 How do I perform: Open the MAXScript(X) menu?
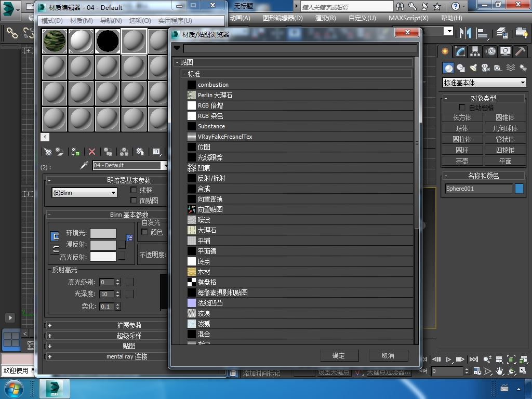(x=408, y=18)
